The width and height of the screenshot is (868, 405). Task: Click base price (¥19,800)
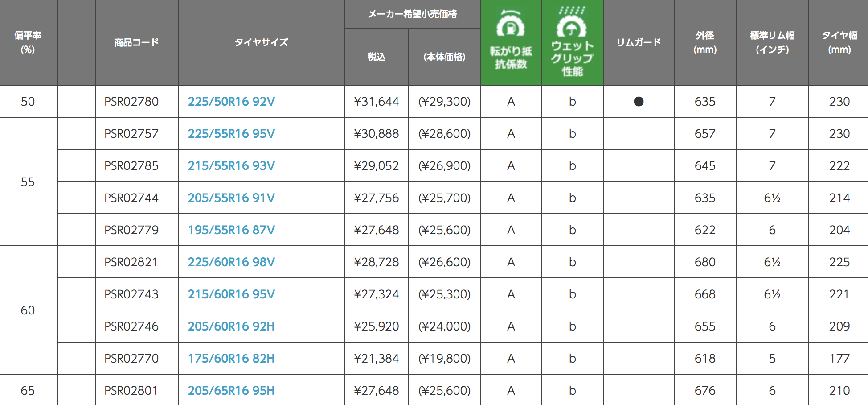click(x=444, y=359)
